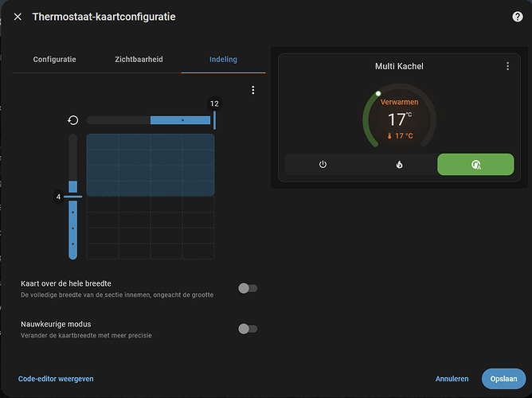Select the Indeling tab

(x=223, y=60)
